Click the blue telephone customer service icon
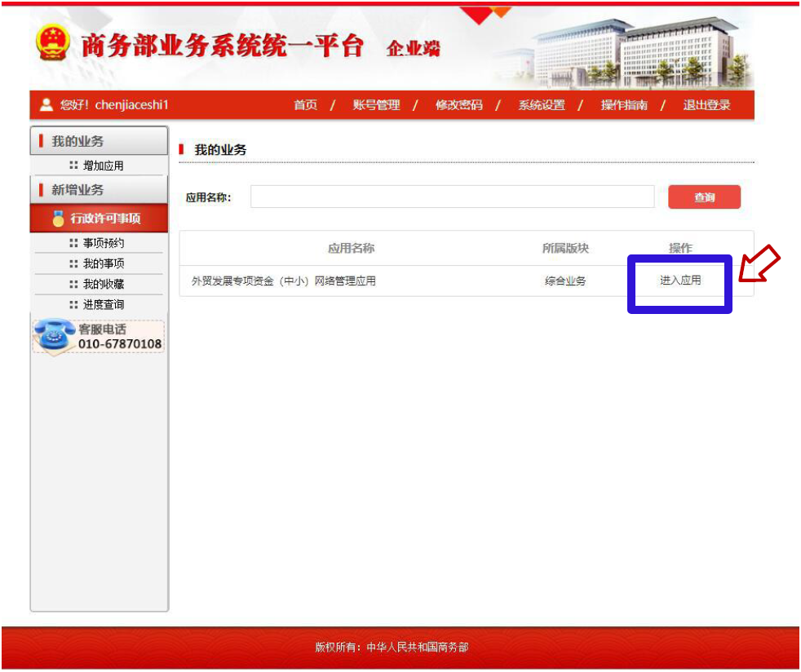Viewport: 801px width, 672px height. [53, 336]
